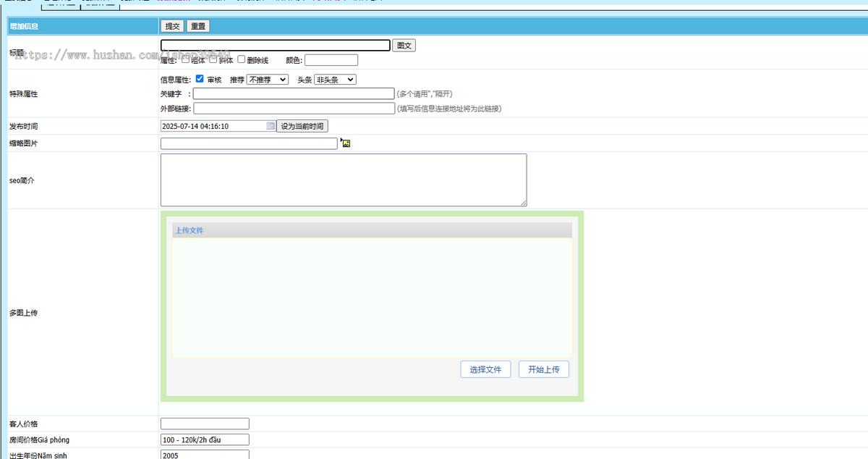Click the 客人价格 guest price input
The height and width of the screenshot is (459, 868).
coord(205,424)
